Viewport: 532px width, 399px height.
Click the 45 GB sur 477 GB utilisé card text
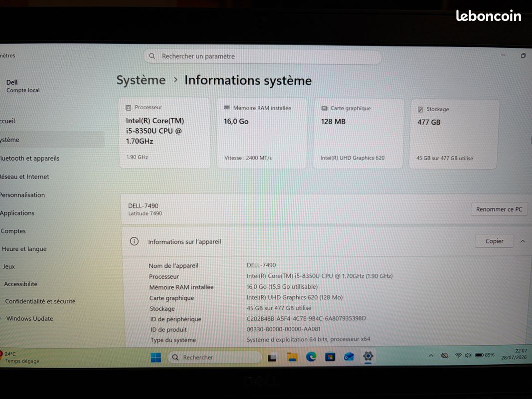point(444,158)
